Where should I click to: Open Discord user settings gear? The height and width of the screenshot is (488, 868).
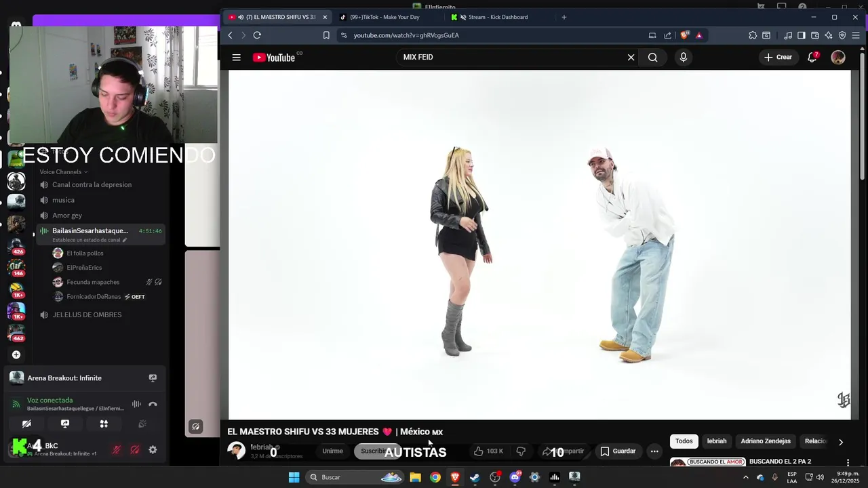pos(153,449)
